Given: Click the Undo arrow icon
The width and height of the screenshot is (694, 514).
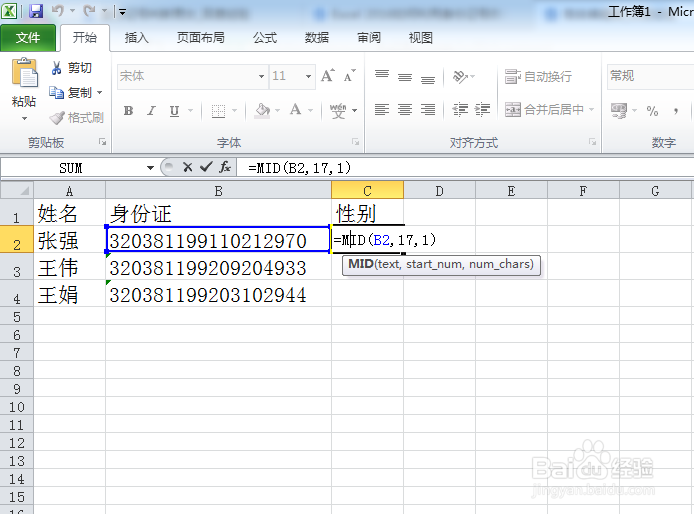Looking at the screenshot, I should coord(58,11).
